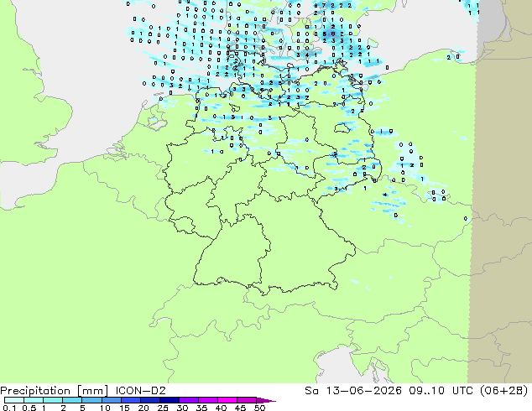Click the 1–2 mm legend color swatch
Screen dimensions: 532x411
[x=53, y=400]
